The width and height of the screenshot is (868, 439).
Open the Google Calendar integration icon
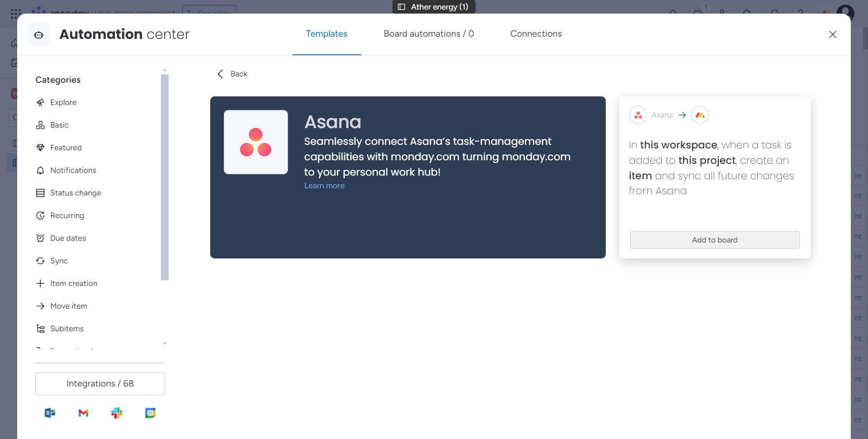150,413
